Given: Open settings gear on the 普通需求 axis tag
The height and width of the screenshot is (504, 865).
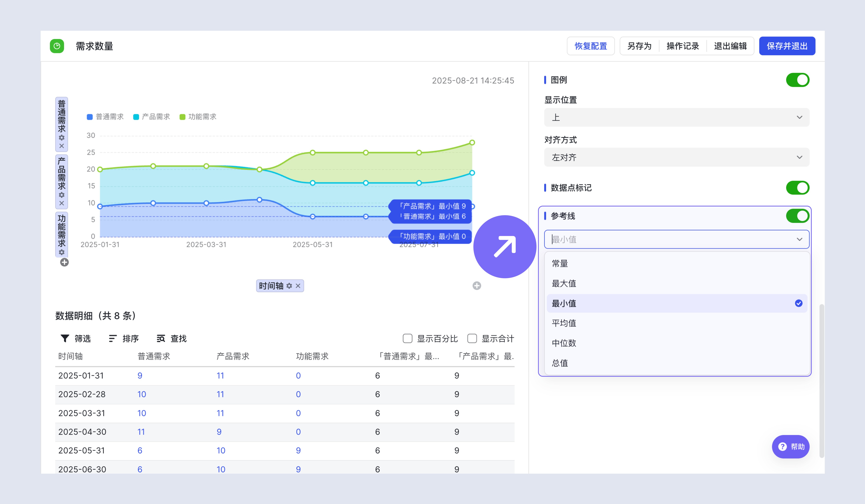Looking at the screenshot, I should click(62, 138).
